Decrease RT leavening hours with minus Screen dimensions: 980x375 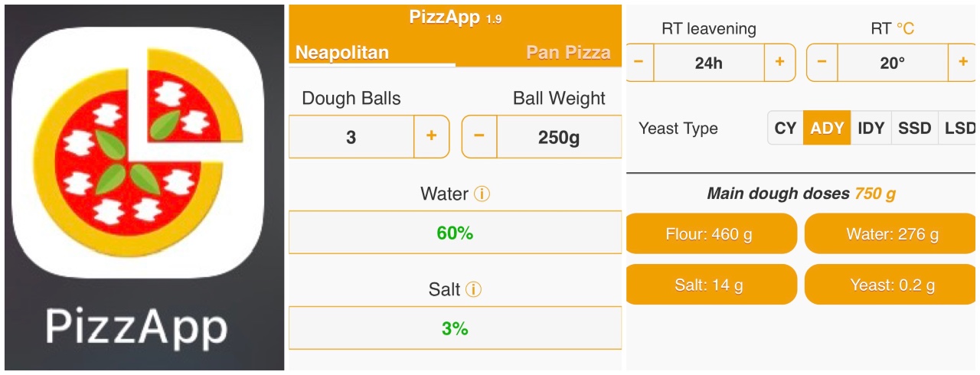coord(639,63)
